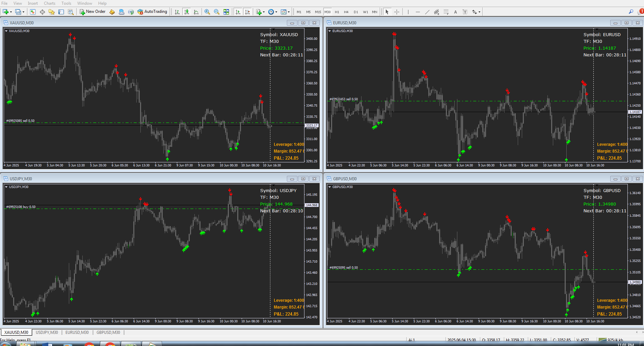Select the Crosshair tool

397,12
